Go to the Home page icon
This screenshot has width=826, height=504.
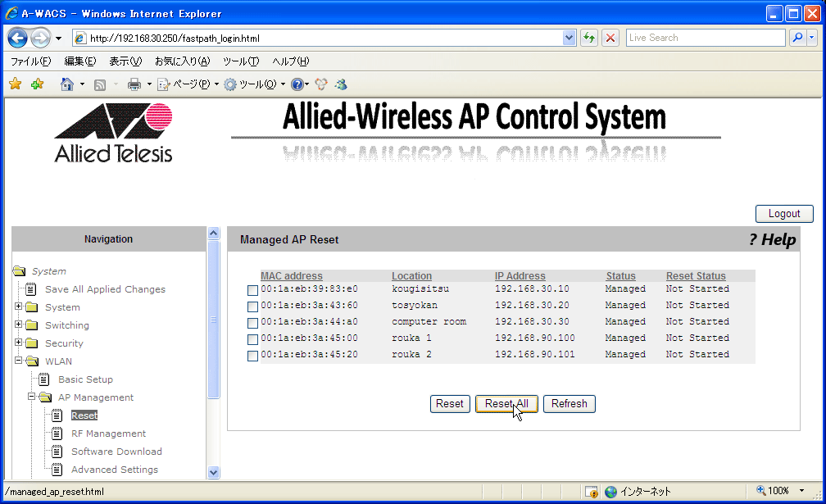[67, 84]
